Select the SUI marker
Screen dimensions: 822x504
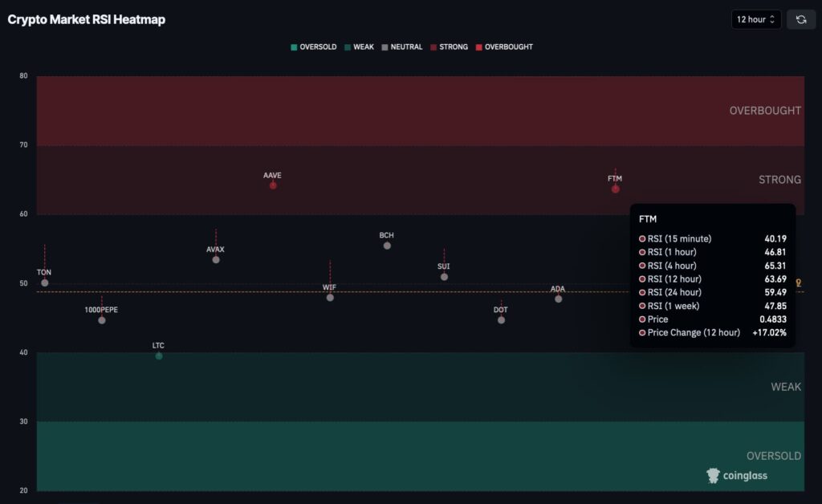pyautogui.click(x=444, y=277)
